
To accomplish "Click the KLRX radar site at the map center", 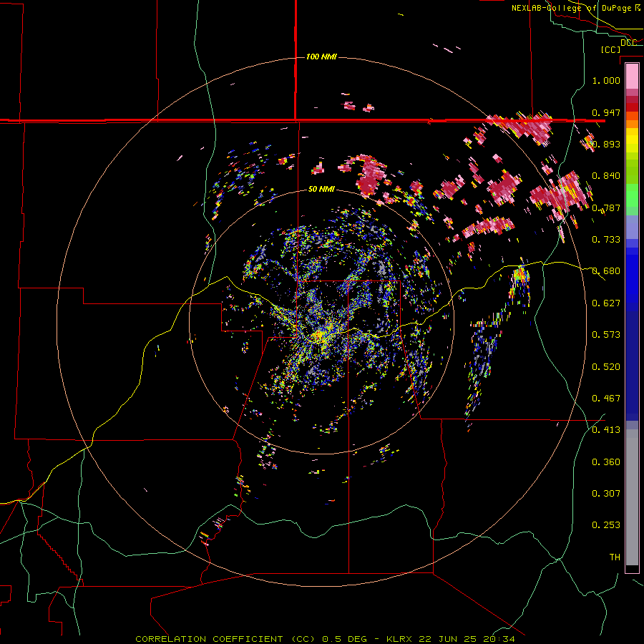I will click(320, 337).
